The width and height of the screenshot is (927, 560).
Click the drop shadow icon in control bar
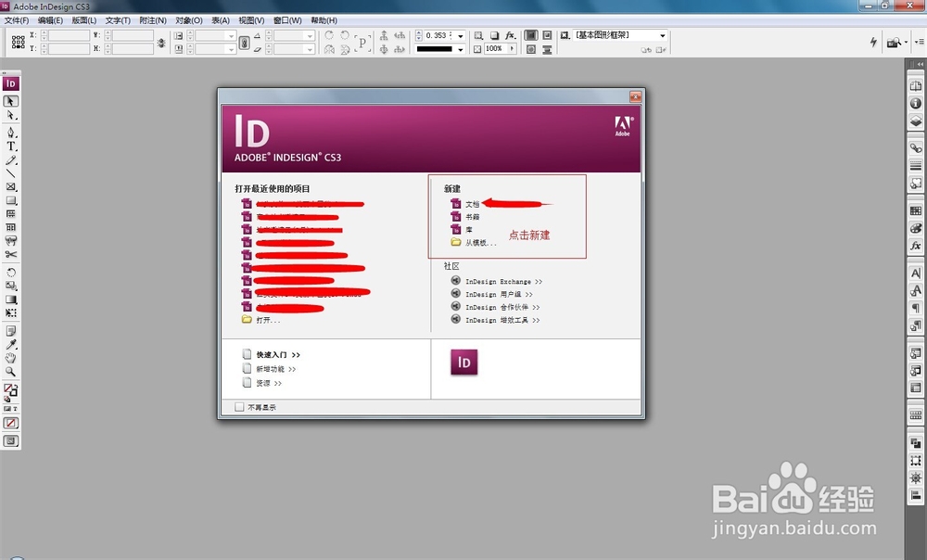click(x=494, y=35)
